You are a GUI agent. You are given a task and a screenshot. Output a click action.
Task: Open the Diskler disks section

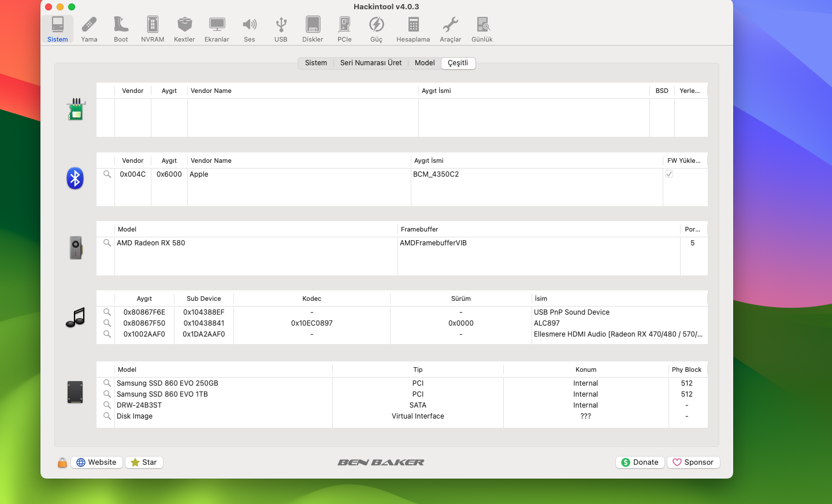[313, 29]
